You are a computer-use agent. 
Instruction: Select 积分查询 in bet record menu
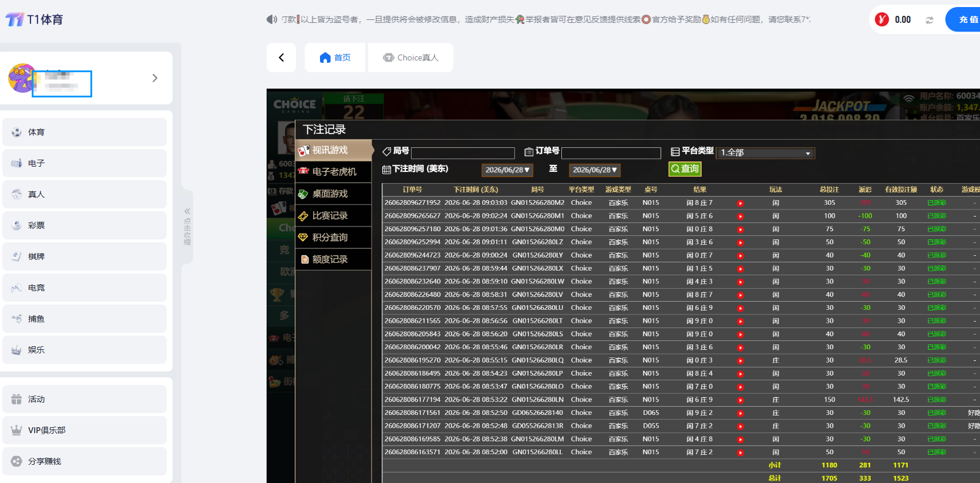(x=334, y=237)
